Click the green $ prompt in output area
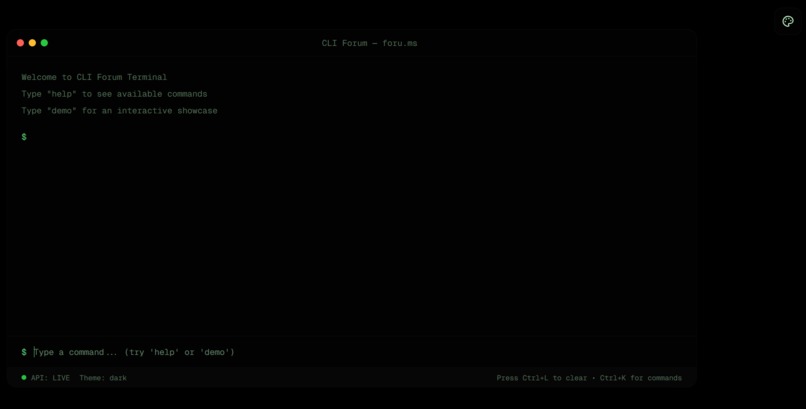This screenshot has height=409, width=806. click(24, 137)
